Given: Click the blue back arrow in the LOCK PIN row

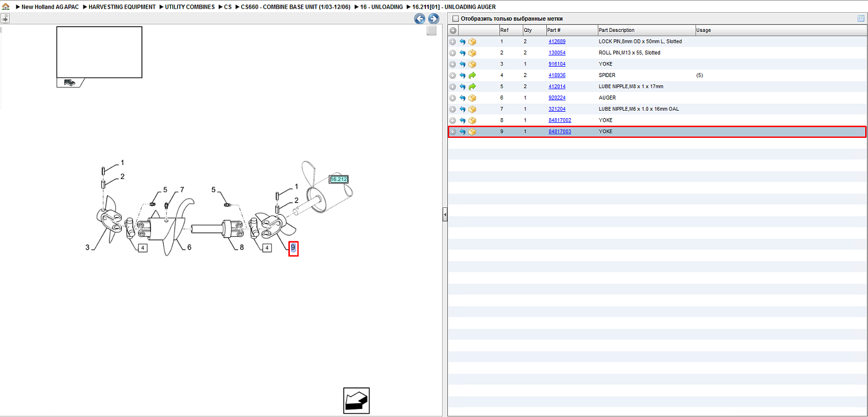Looking at the screenshot, I should click(462, 42).
